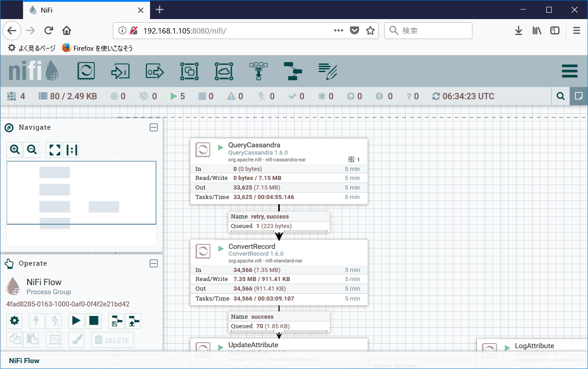Open flow search with the magnifier icon
Screen dimensions: 588x369
tap(560, 96)
